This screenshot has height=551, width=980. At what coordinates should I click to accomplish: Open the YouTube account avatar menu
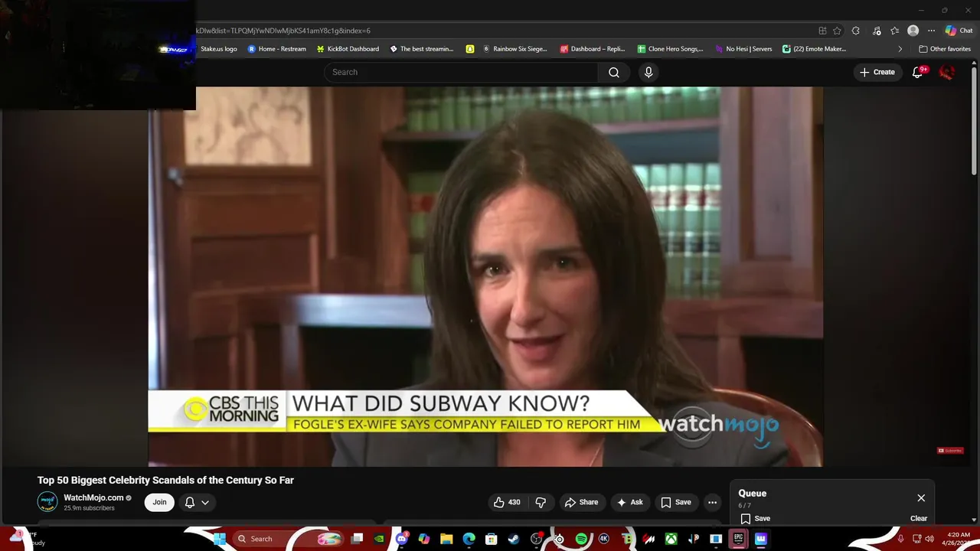pos(947,72)
